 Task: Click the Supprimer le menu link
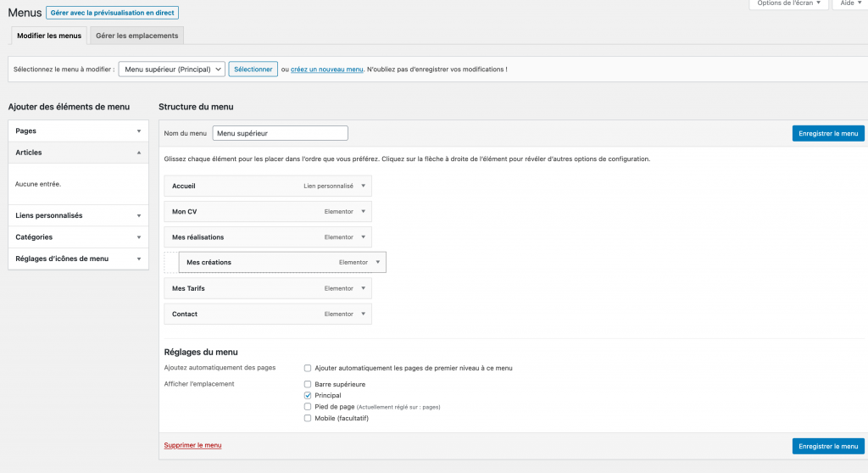(192, 445)
